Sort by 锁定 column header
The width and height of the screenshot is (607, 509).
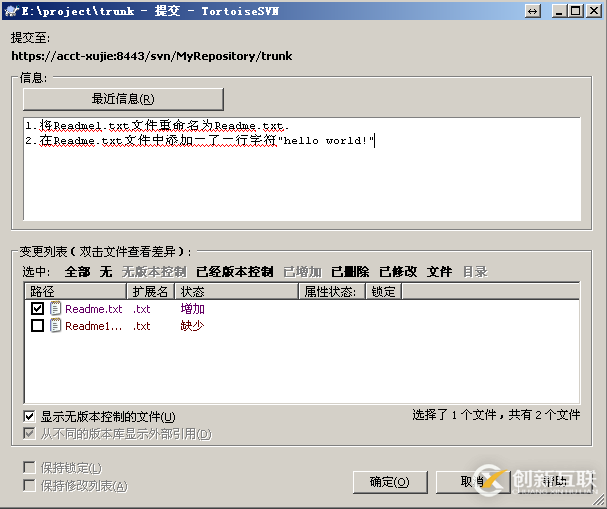(384, 291)
